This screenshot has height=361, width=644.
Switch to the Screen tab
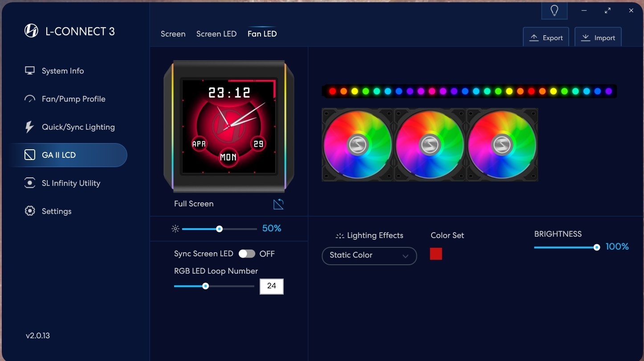click(173, 34)
